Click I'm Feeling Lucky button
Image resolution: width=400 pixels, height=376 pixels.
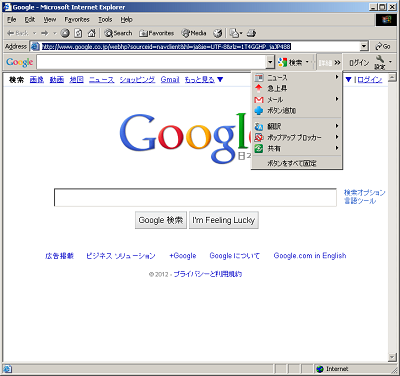pyautogui.click(x=224, y=220)
